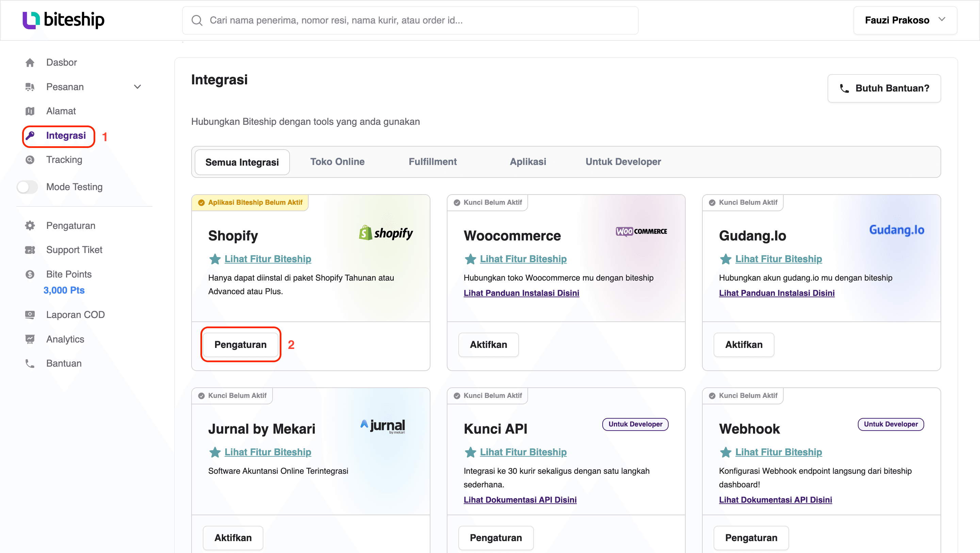The image size is (980, 553).
Task: Click the Alamat map icon
Action: tap(30, 111)
